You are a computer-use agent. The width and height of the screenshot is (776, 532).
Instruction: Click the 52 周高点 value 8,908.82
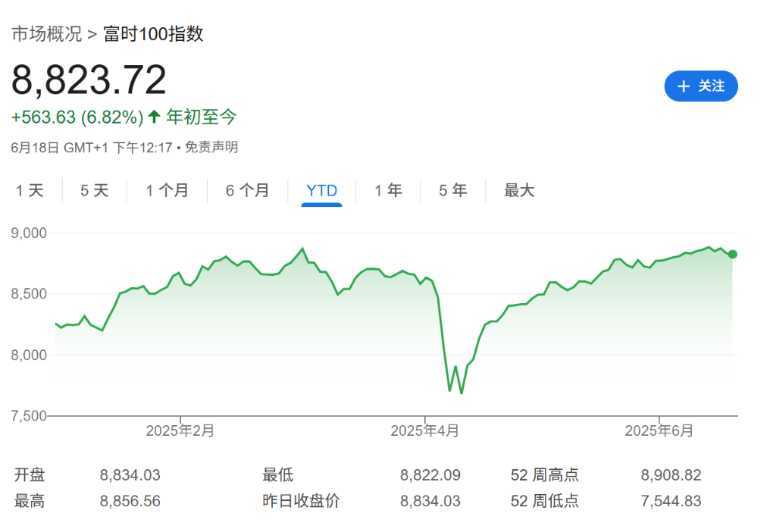click(671, 475)
